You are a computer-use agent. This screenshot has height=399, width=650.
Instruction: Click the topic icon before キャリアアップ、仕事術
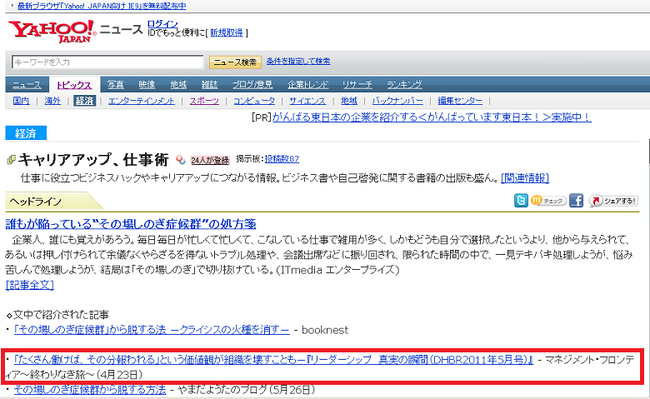(x=11, y=160)
